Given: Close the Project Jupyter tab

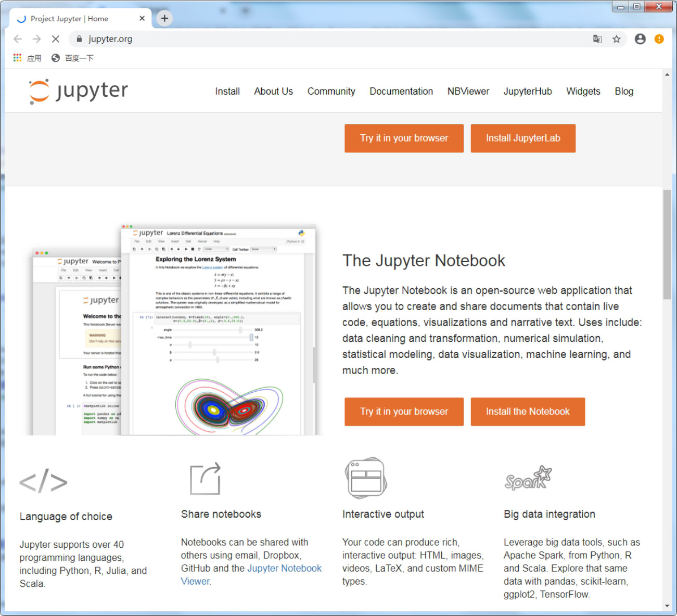Looking at the screenshot, I should [142, 18].
